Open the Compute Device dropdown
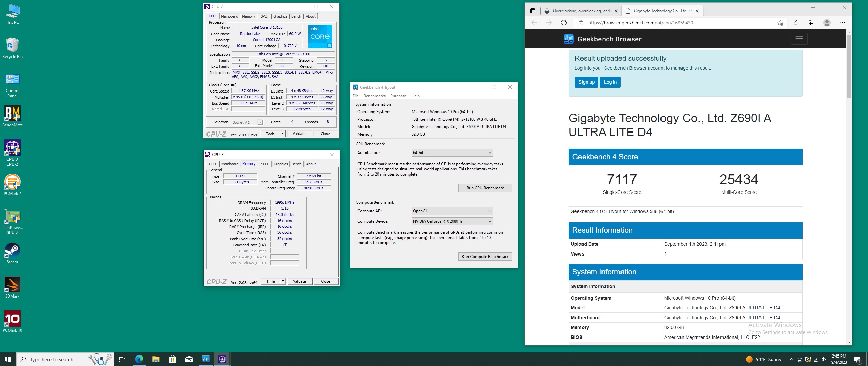The image size is (868, 366). 452,221
